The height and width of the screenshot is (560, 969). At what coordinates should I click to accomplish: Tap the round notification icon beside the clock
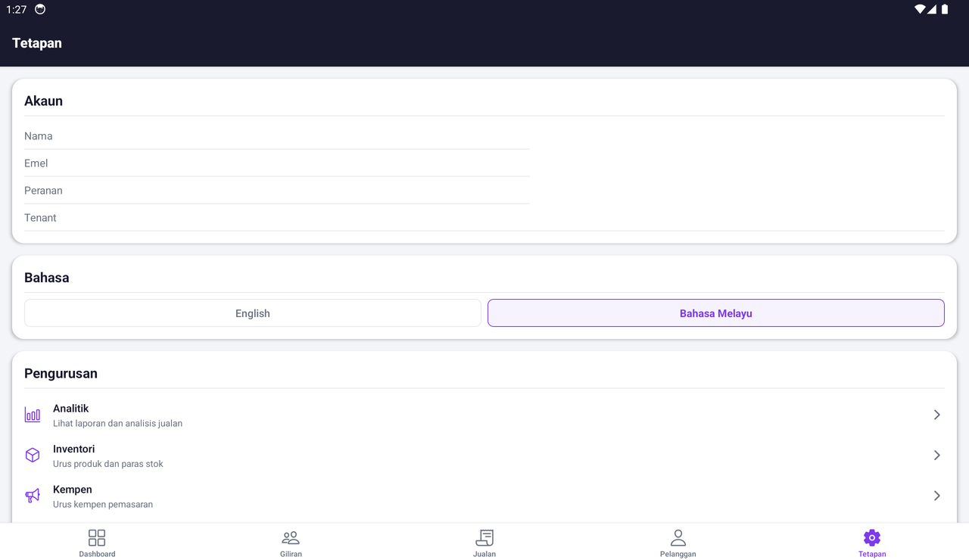pos(40,10)
